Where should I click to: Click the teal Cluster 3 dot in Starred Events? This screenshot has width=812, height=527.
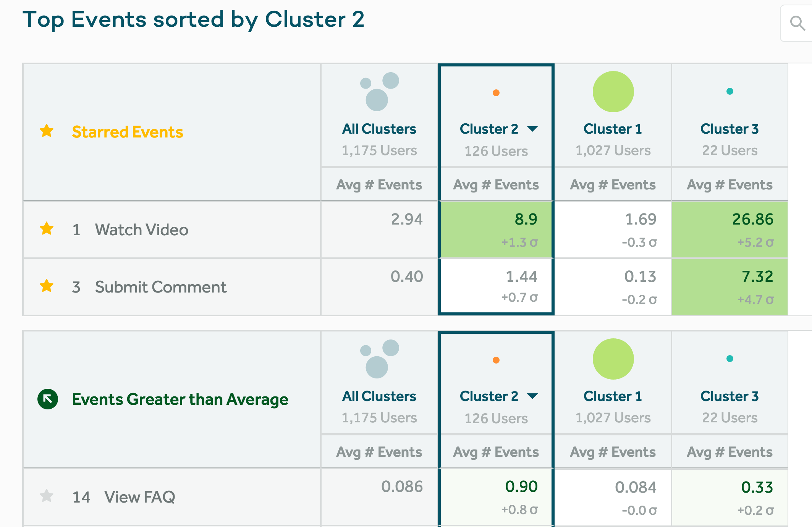pos(730,91)
